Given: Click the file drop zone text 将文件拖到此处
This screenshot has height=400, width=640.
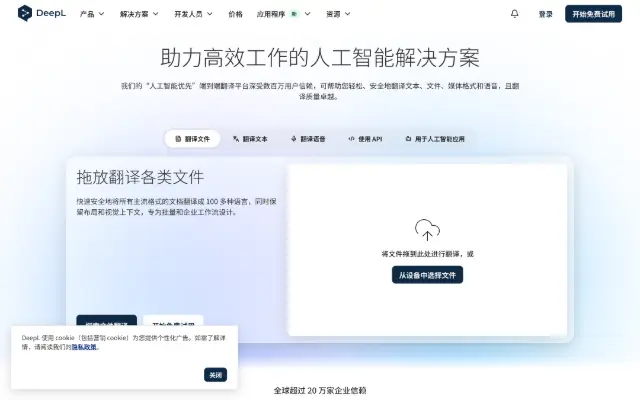Looking at the screenshot, I should tap(427, 253).
